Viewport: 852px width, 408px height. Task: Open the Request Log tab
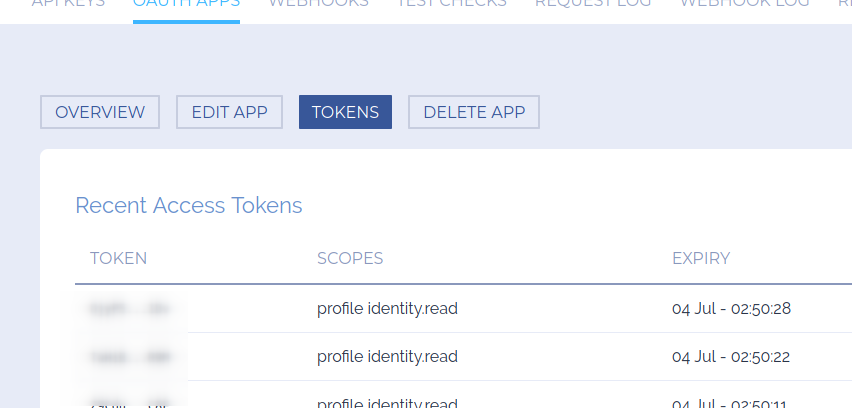[593, 4]
